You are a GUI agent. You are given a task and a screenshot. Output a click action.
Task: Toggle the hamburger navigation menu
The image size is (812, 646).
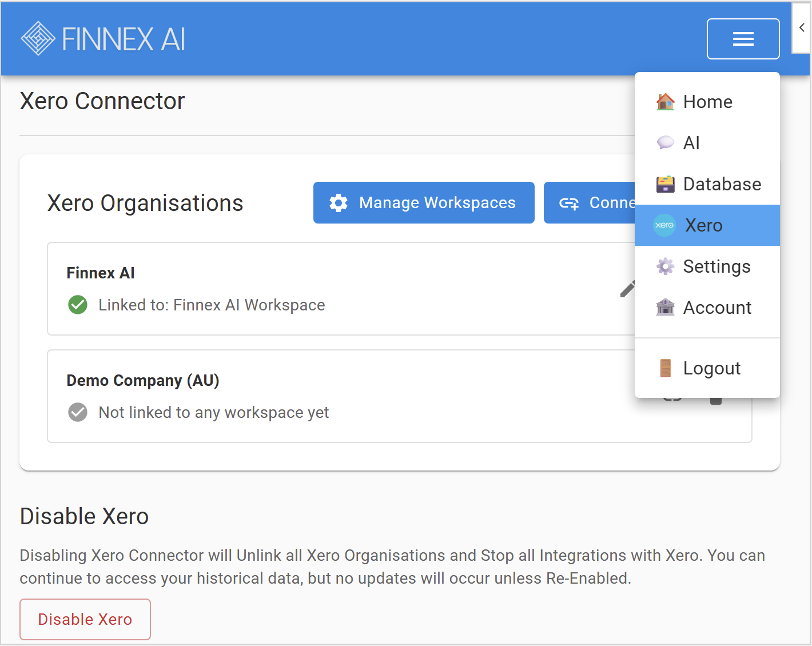[743, 39]
